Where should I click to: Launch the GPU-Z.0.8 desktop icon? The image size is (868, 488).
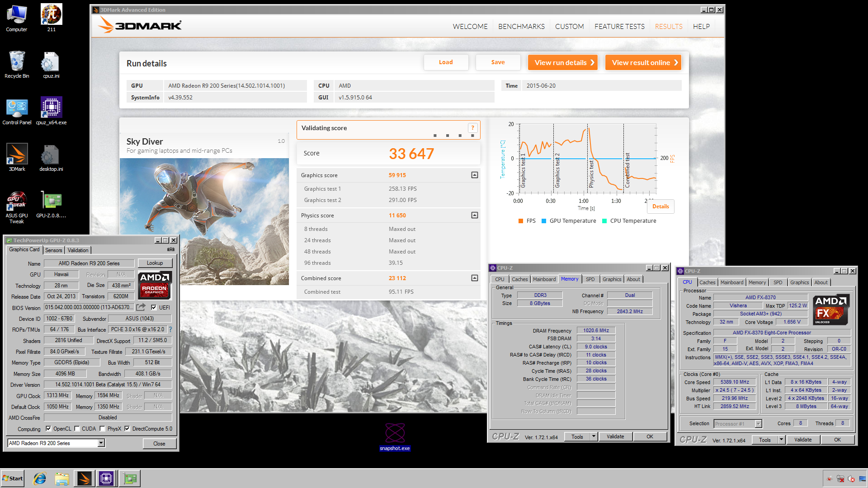[x=51, y=204]
